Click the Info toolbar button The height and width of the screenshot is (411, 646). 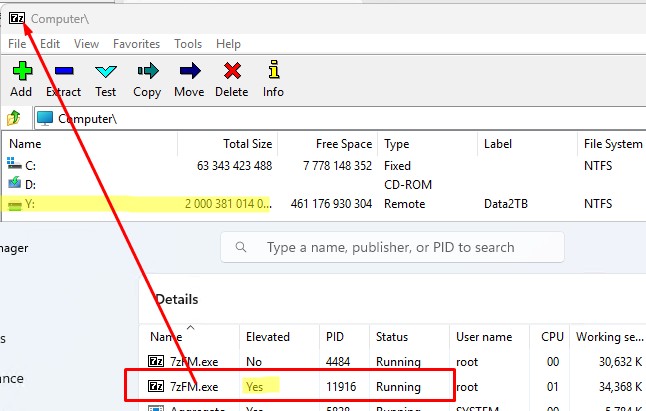point(274,79)
